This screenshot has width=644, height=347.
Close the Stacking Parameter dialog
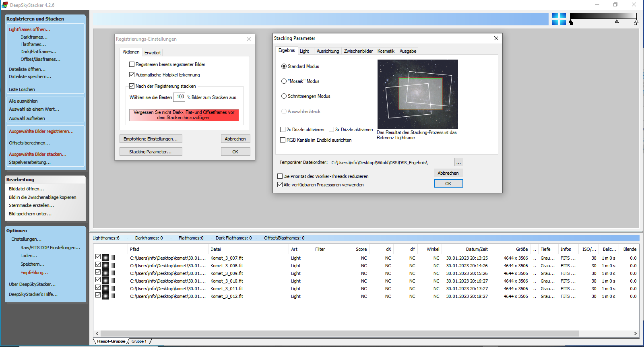tap(496, 38)
